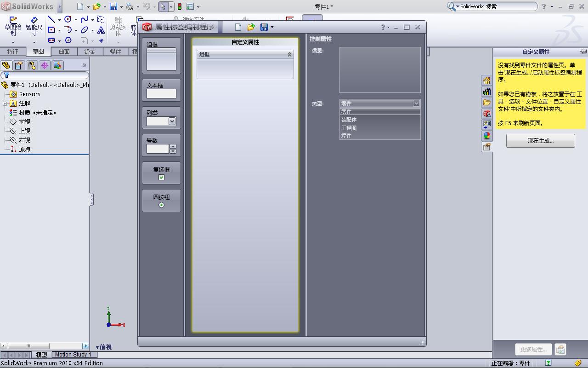This screenshot has height=368, width=588.
Task: Open the SolidWorks menu flyout arrow
Action: tap(60, 6)
